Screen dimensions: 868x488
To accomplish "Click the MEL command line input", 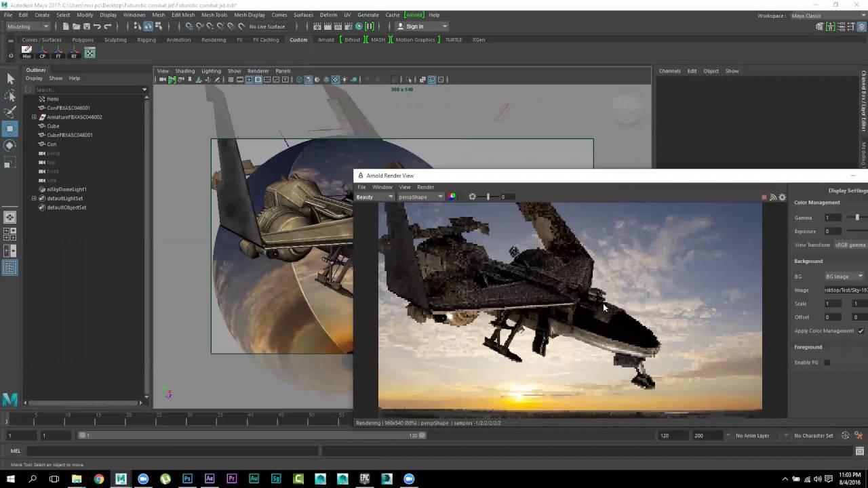I will [x=172, y=451].
